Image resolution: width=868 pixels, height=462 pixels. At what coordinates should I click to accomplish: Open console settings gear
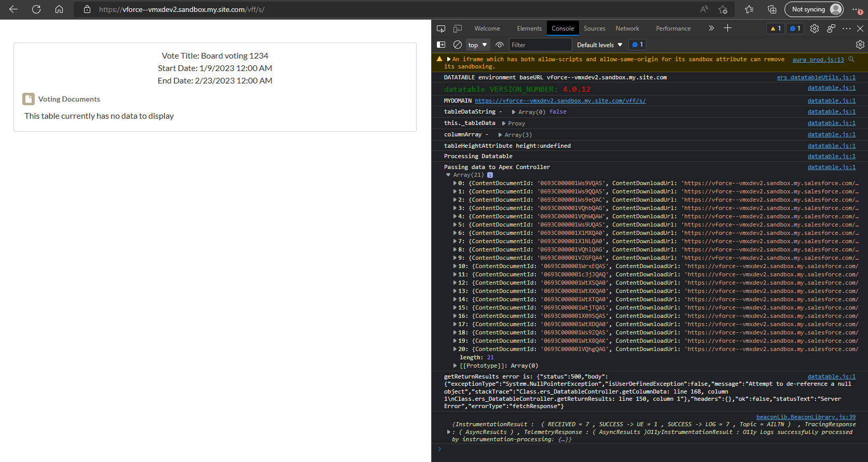click(860, 45)
